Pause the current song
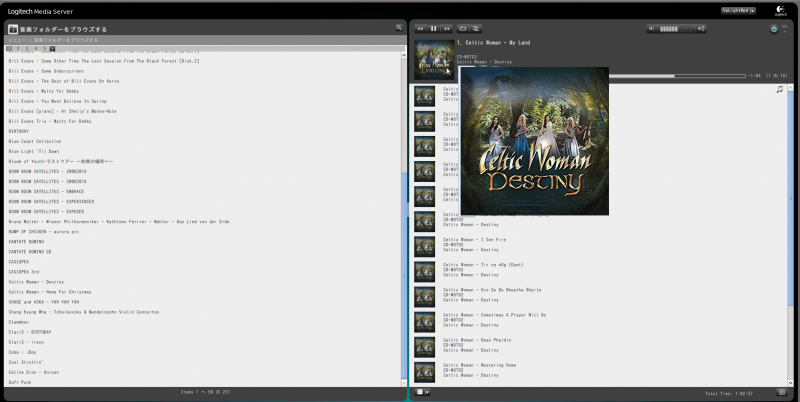Image resolution: width=800 pixels, height=402 pixels. (x=434, y=28)
